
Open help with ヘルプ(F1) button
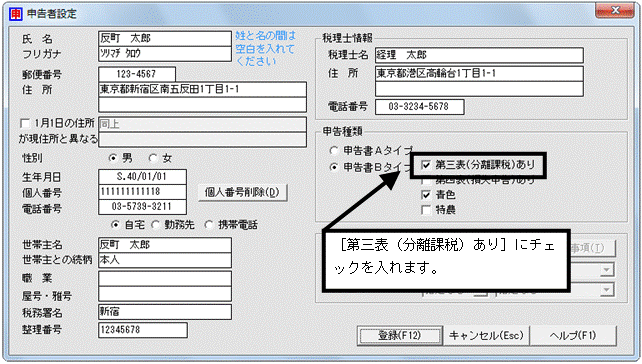[x=573, y=336]
